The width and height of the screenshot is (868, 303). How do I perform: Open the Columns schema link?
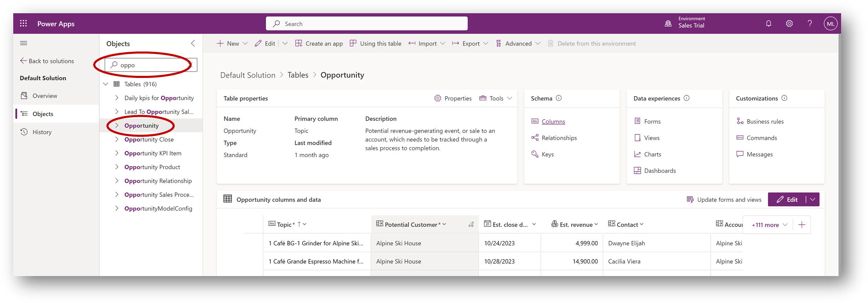coord(553,121)
